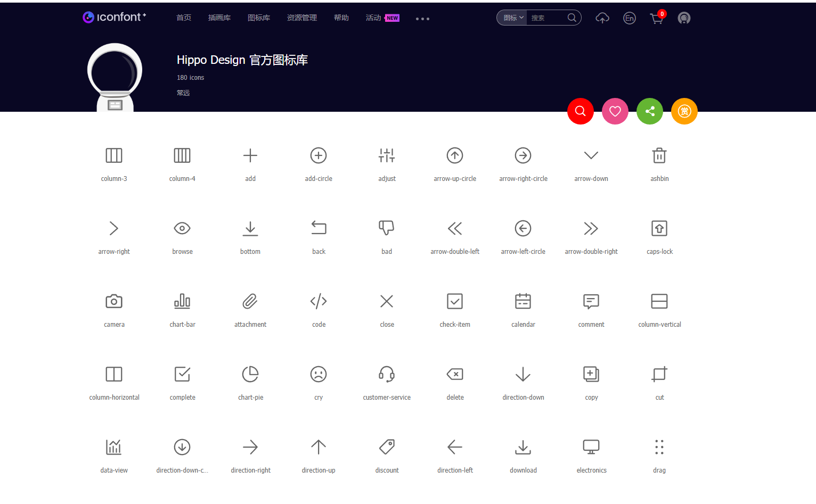The width and height of the screenshot is (816, 504).
Task: Select the calendar icon
Action: pyautogui.click(x=523, y=301)
